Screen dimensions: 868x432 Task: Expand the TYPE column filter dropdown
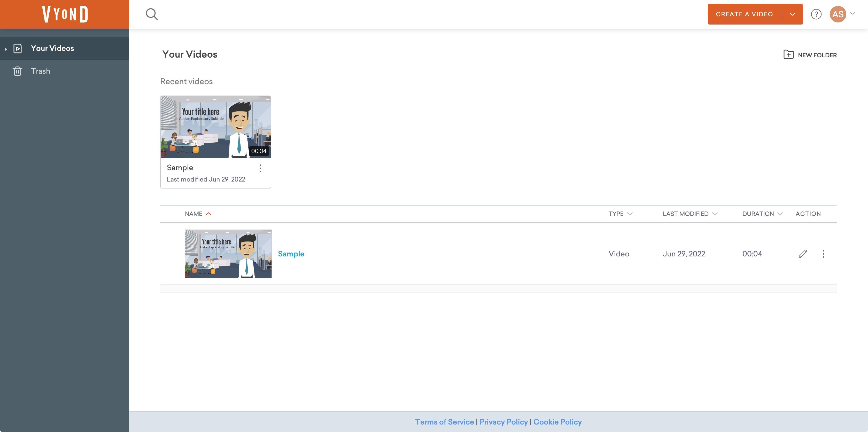click(x=630, y=214)
